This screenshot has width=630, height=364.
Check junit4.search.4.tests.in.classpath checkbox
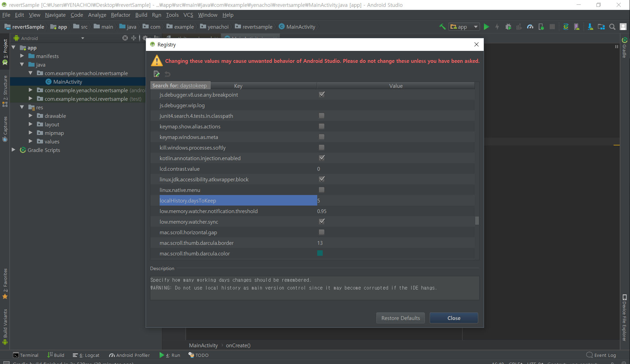tap(322, 116)
